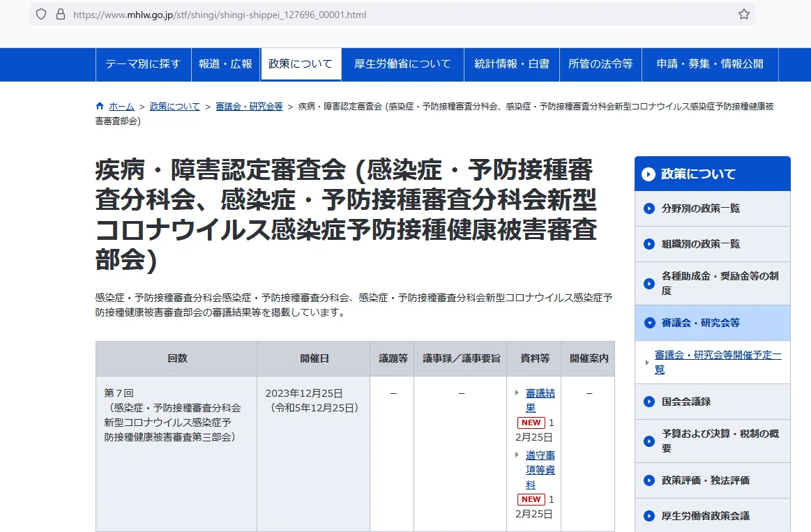The image size is (811, 532).
Task: Click the arrow icon beside 予算および決算・税制の概要
Action: point(649,441)
